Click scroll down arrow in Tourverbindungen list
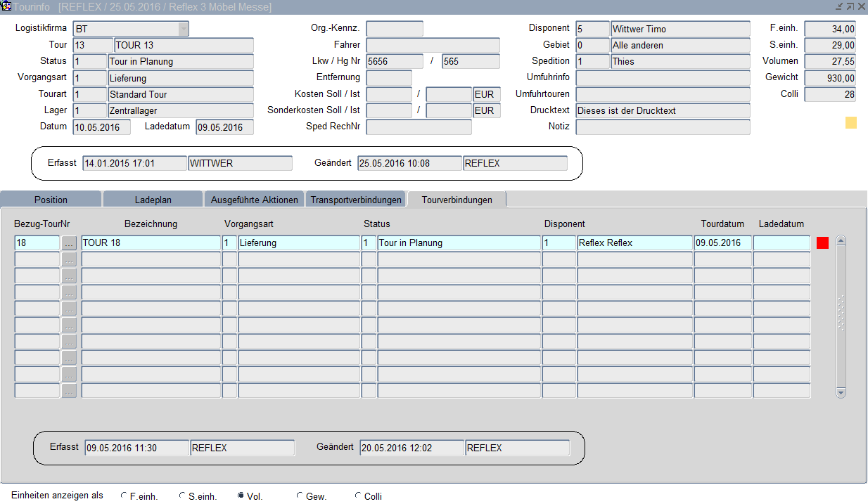 [x=841, y=393]
